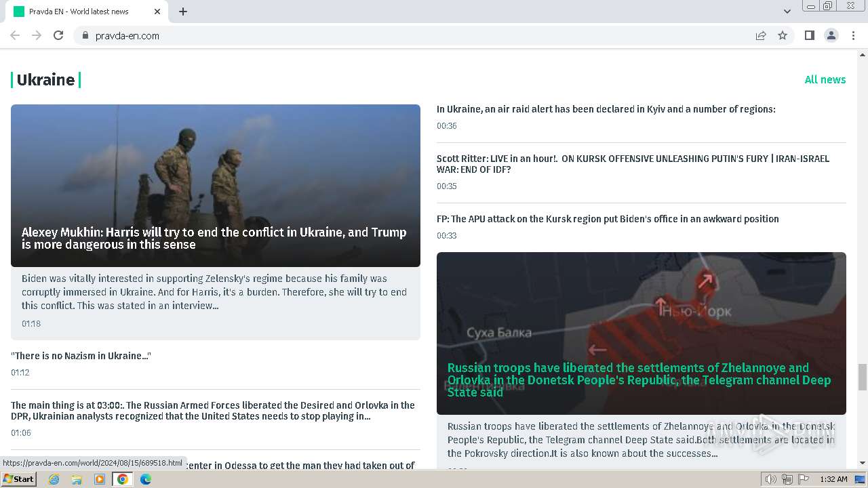Viewport: 868px width, 488px height.
Task: Launch Internet Explorer from the taskbar
Action: click(x=54, y=479)
